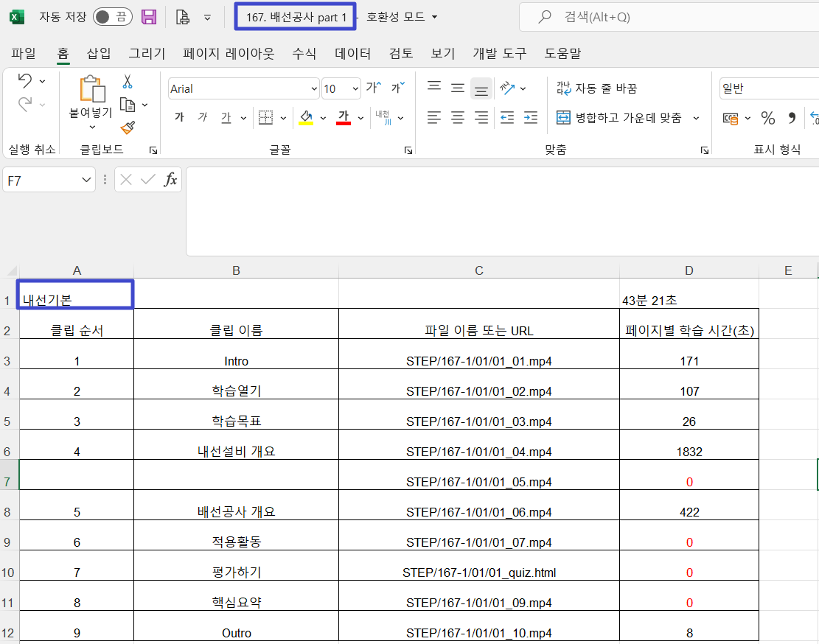Image resolution: width=819 pixels, height=644 pixels.
Task: Toggle the AutoSave switch
Action: click(x=111, y=17)
